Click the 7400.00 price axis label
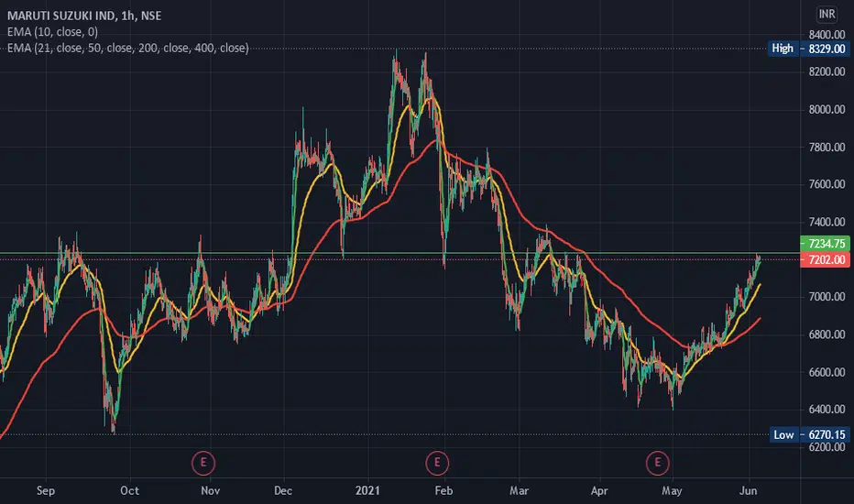 pyautogui.click(x=827, y=222)
